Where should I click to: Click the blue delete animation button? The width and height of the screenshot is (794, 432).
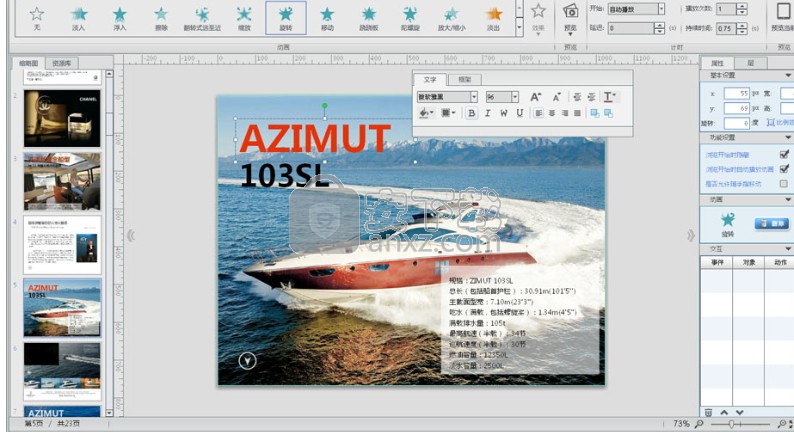(771, 223)
